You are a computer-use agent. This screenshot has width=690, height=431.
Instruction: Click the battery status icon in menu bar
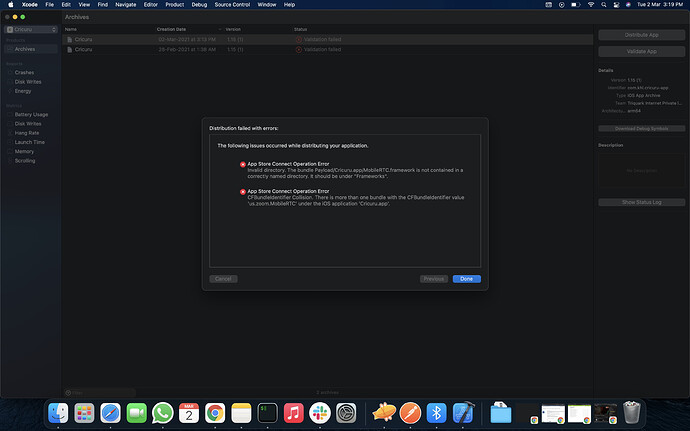pyautogui.click(x=576, y=4)
